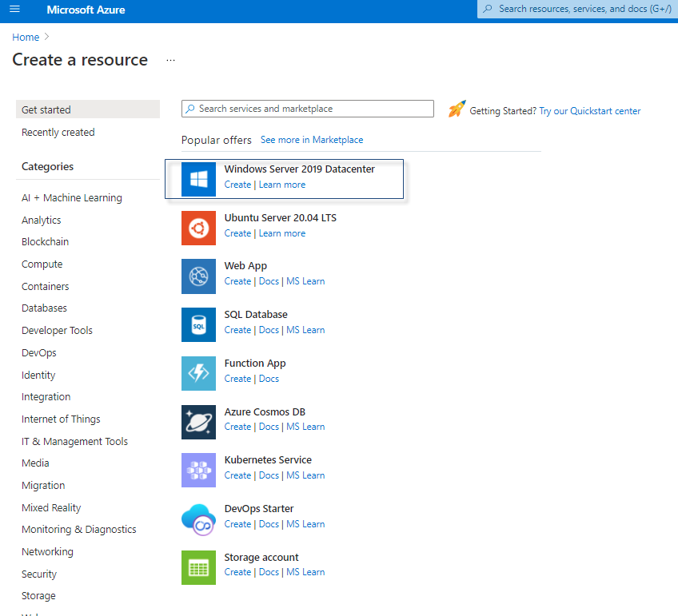Image resolution: width=678 pixels, height=616 pixels.
Task: Click Create under DevOps Starter
Action: (237, 524)
